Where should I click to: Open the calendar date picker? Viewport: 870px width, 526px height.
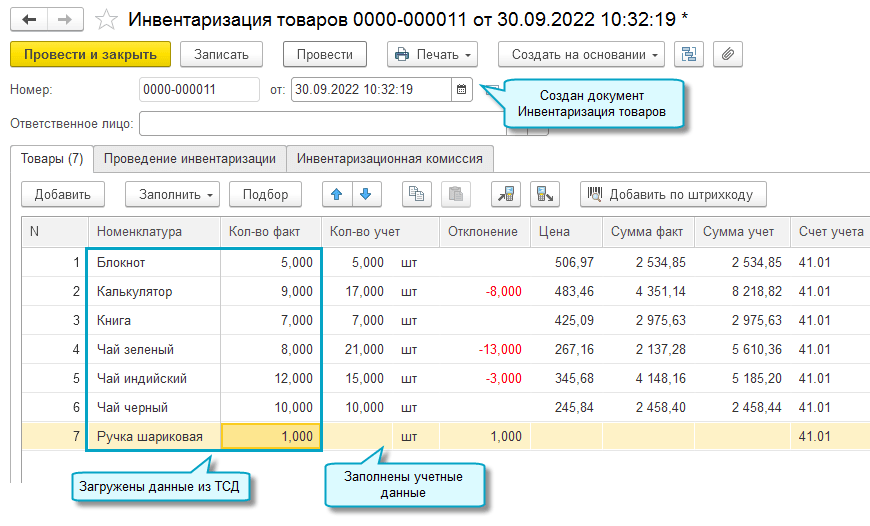(461, 90)
